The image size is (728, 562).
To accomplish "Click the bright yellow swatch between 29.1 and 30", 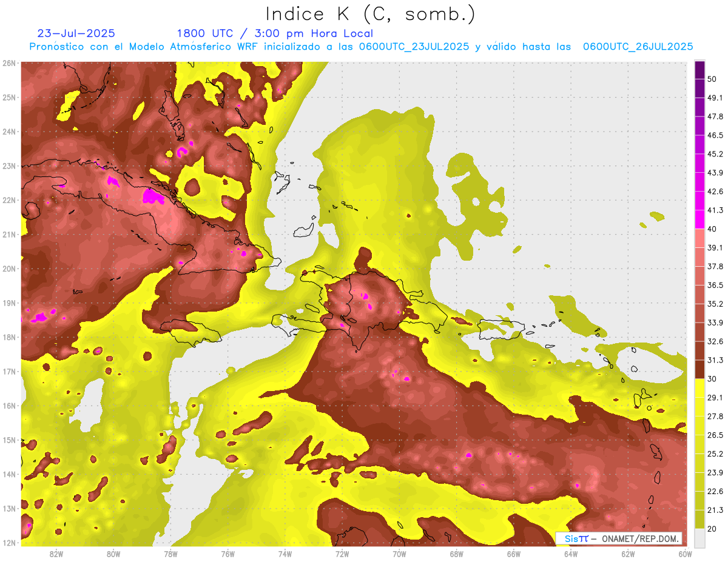I will coord(699,388).
